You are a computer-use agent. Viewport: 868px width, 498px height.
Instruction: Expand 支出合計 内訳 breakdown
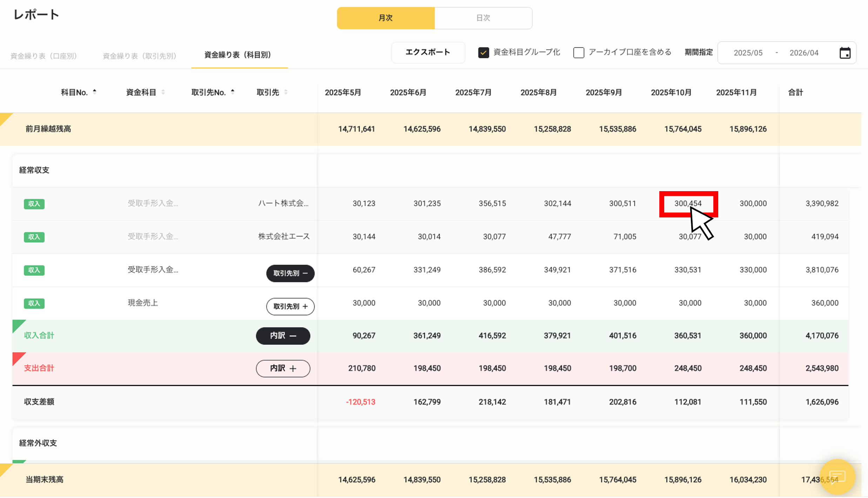[x=283, y=368]
